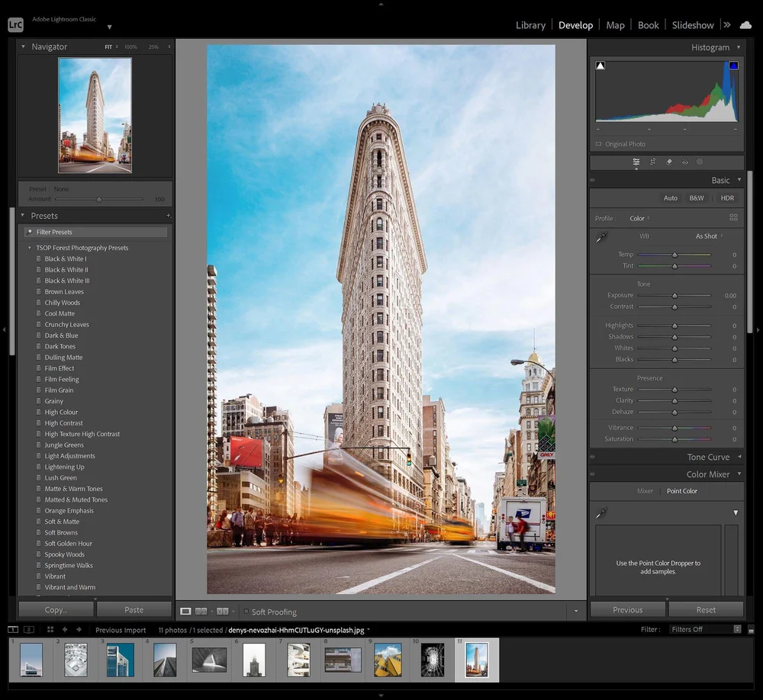
Task: Select the Healing eraser tool icon
Action: (x=669, y=162)
